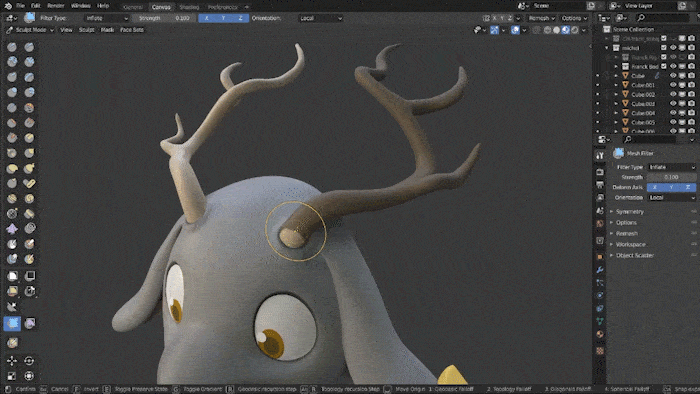Open the Sculpt Mode dropdown

pyautogui.click(x=30, y=30)
